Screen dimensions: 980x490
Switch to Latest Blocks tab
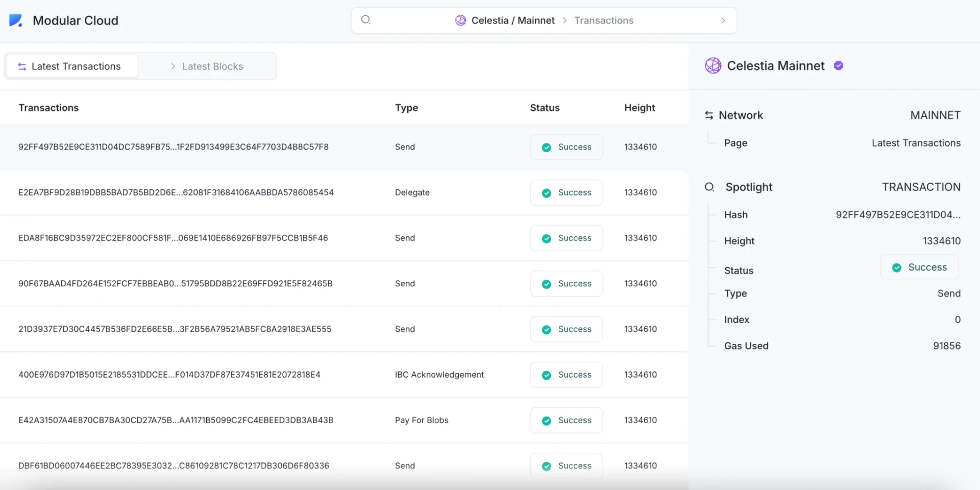(x=207, y=66)
